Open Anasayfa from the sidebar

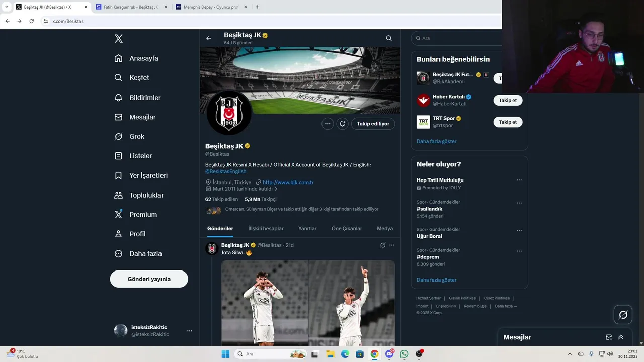click(136, 58)
